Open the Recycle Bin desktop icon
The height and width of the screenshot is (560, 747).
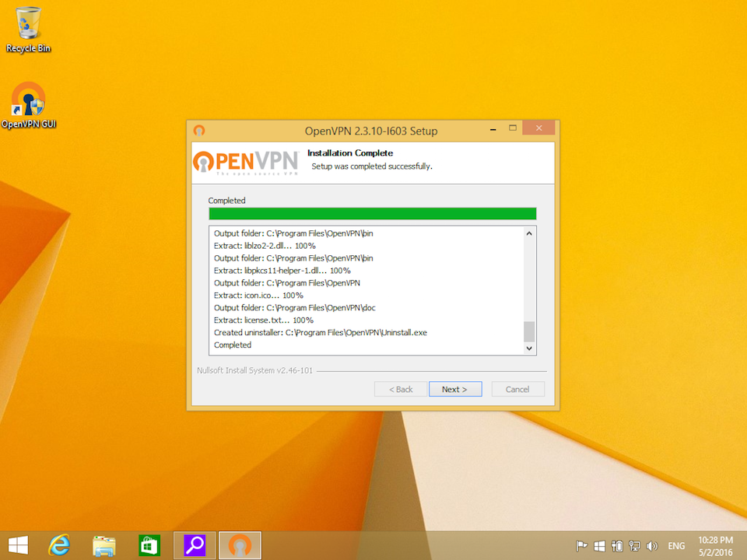pyautogui.click(x=28, y=30)
